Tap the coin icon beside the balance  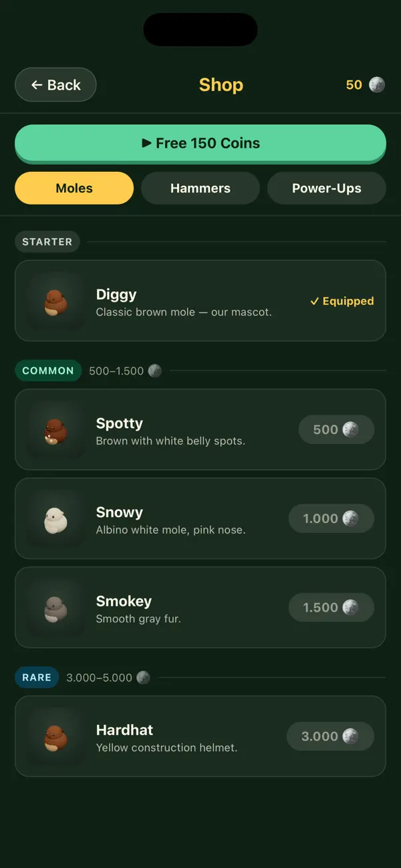click(x=377, y=85)
